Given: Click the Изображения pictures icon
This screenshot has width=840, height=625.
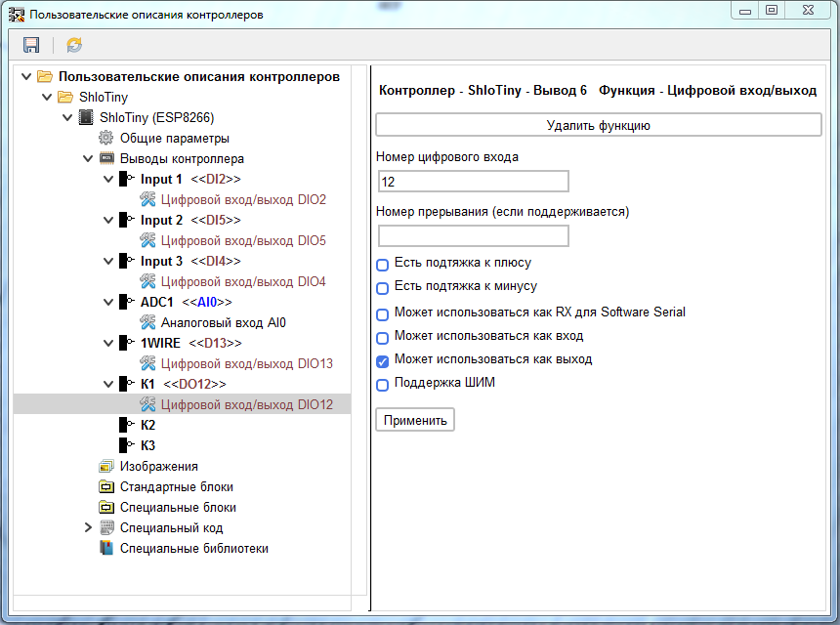Looking at the screenshot, I should point(106,466).
